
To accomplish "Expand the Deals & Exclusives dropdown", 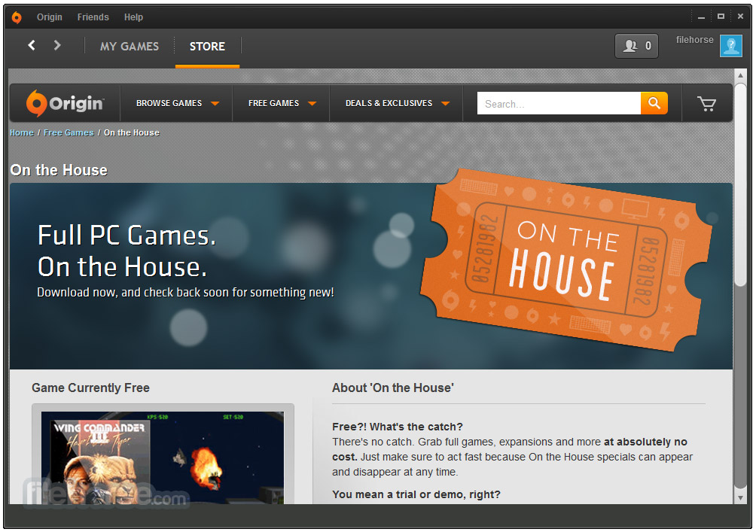I will coord(398,103).
